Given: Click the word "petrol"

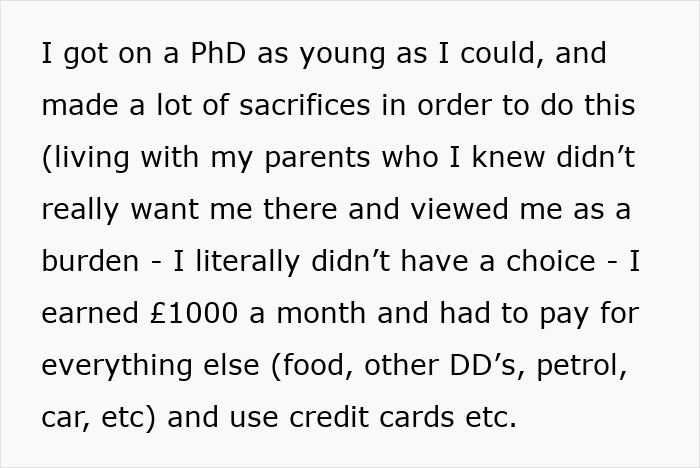Looking at the screenshot, I should [582, 365].
